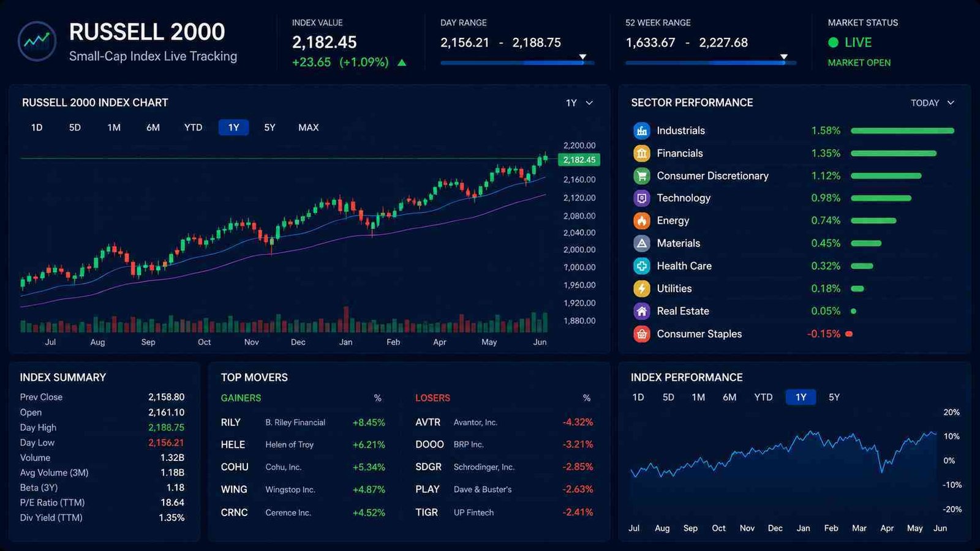Image resolution: width=980 pixels, height=551 pixels.
Task: Open AVTR ticker in losers
Action: 428,422
